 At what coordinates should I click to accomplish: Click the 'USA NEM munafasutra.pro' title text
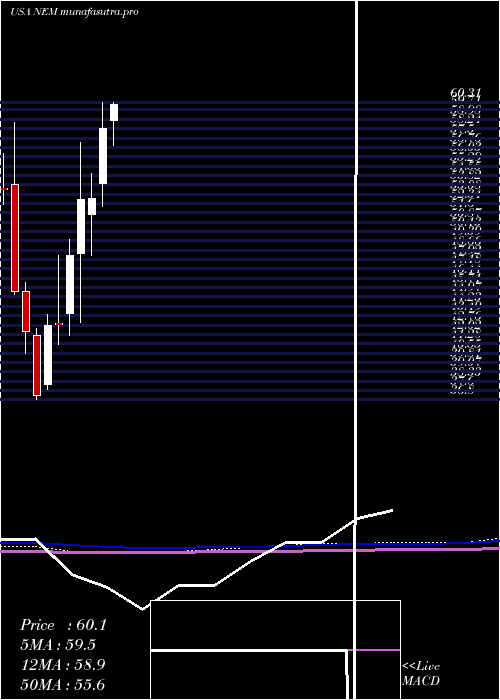coord(74,12)
